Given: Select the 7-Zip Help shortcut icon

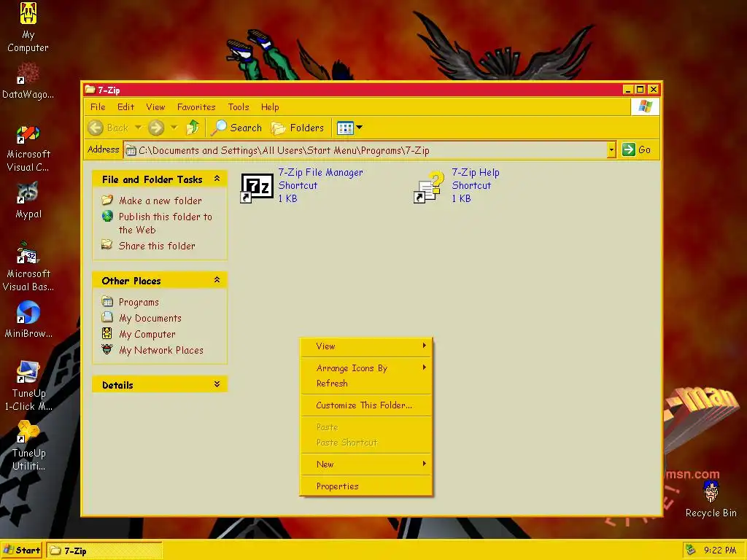Looking at the screenshot, I should point(429,187).
